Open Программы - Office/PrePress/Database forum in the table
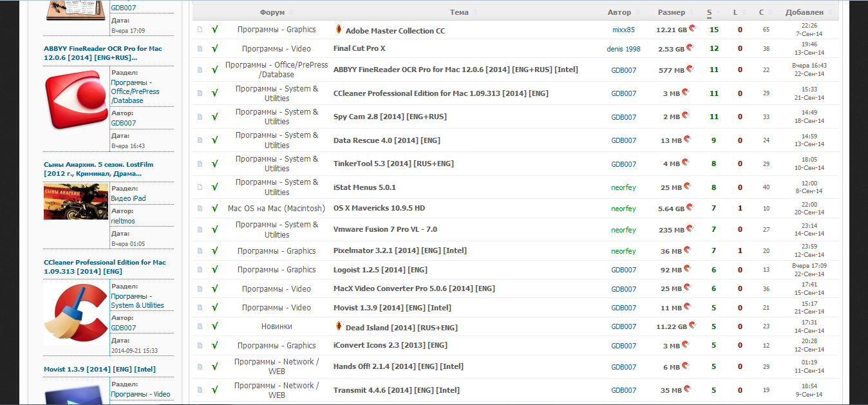868x405 pixels. (277, 70)
